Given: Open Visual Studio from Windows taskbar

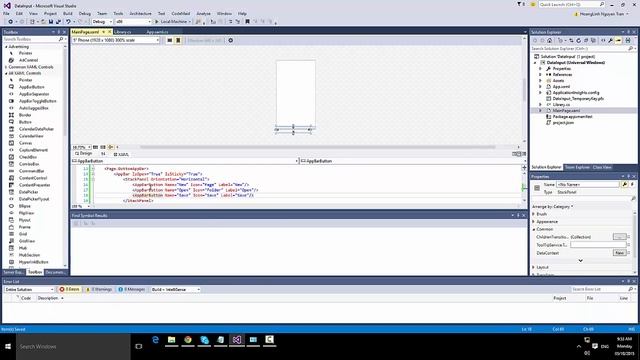Looking at the screenshot, I should coord(237,340).
